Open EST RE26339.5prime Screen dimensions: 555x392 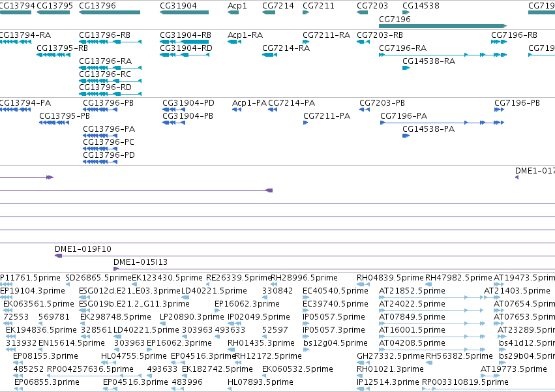208,284
